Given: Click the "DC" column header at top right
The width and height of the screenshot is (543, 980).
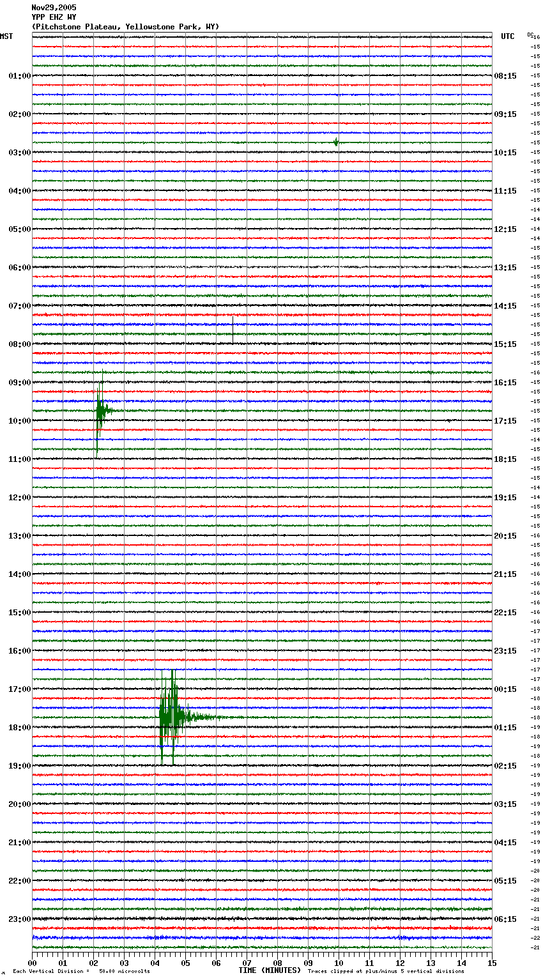Looking at the screenshot, I should click(x=530, y=34).
